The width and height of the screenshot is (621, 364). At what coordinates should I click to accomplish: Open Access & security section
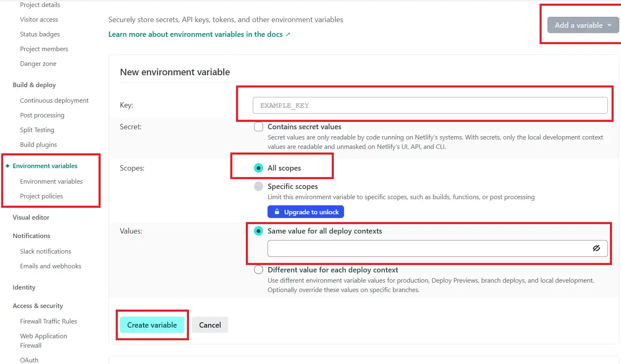point(38,306)
